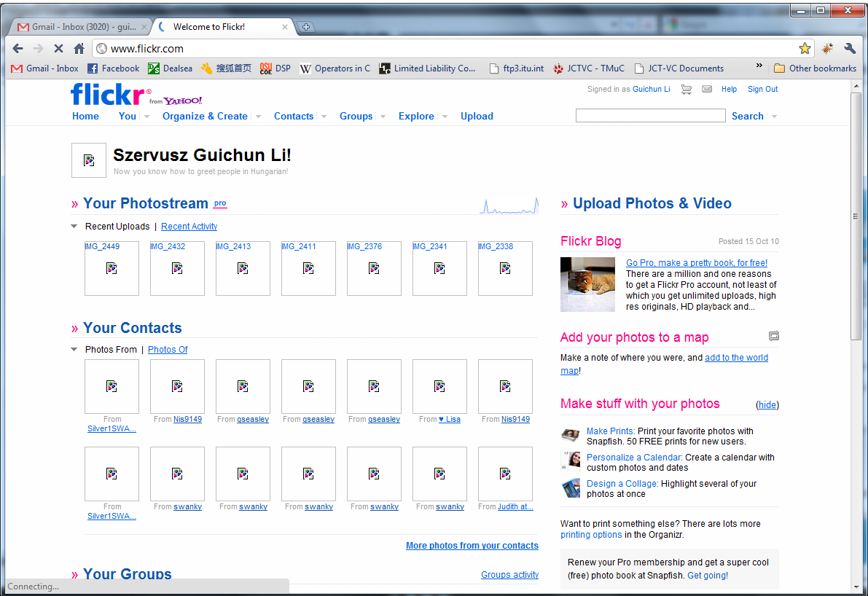Screen dimensions: 868x596
Task: Click the photostream activity stats graph
Action: tap(509, 206)
